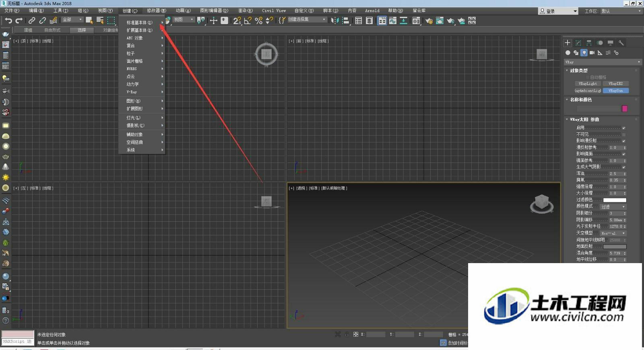Switch to the Hierarchy panel tab icon
The width and height of the screenshot is (644, 350).
[x=589, y=43]
